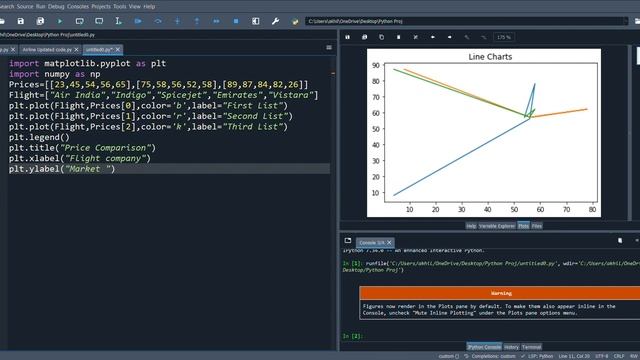This screenshot has height=360, width=640.
Task: Save plot as icon in Plots pane
Action: (348, 37)
